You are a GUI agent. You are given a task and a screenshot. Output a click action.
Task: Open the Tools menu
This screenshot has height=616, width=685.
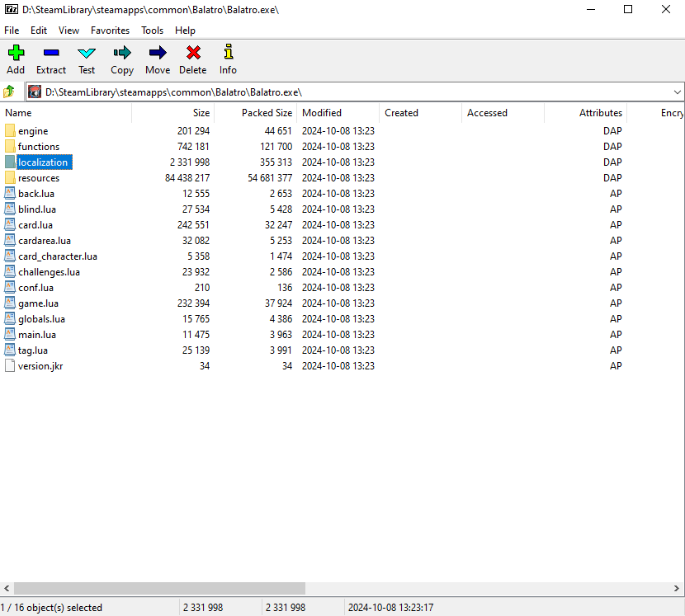click(152, 31)
